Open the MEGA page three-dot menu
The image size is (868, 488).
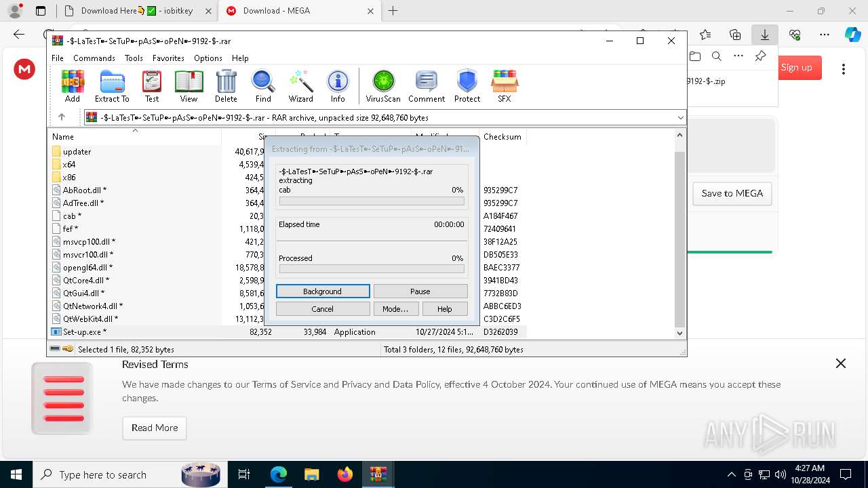click(844, 69)
